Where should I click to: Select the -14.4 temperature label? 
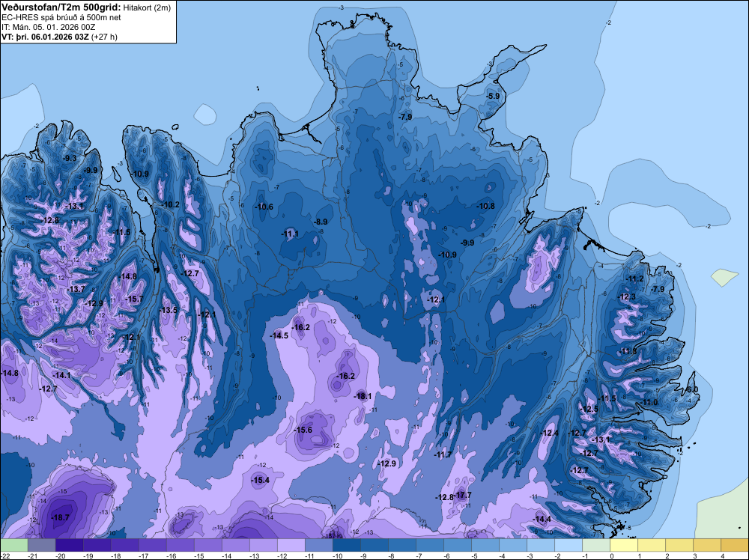(x=542, y=519)
